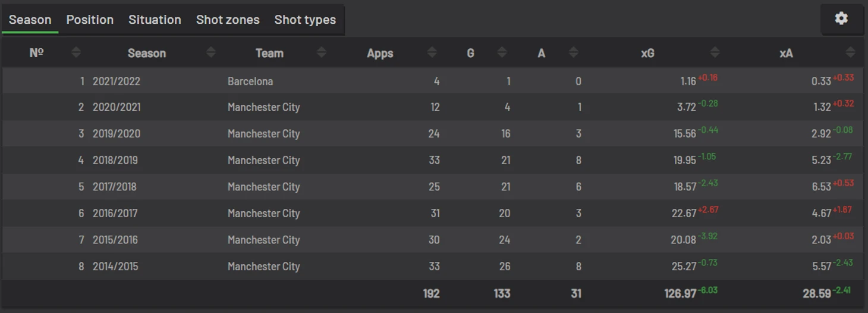This screenshot has height=313, width=868.
Task: Open the Shot zones tab
Action: pyautogui.click(x=228, y=20)
